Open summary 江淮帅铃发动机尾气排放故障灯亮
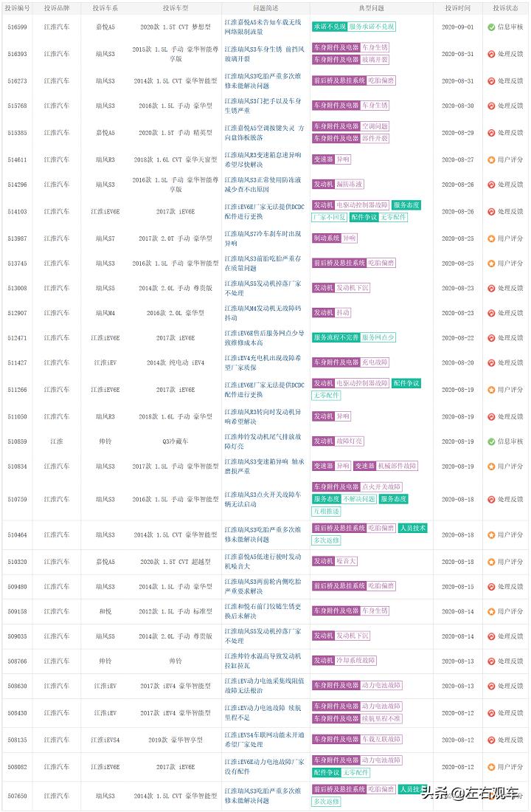 pos(263,441)
